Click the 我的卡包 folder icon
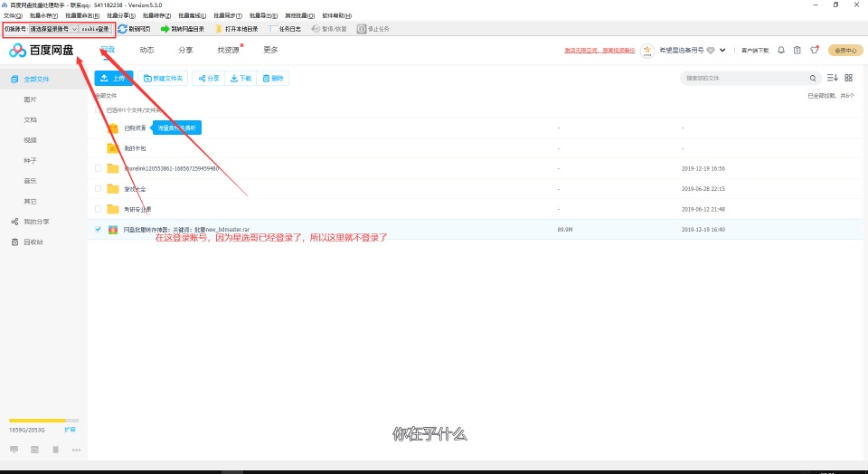This screenshot has width=868, height=474. (113, 148)
